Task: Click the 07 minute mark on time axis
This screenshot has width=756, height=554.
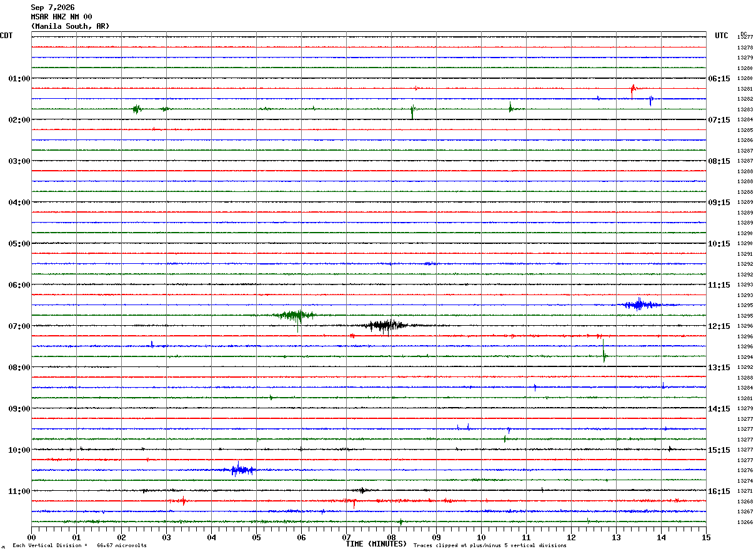Action: (346, 537)
